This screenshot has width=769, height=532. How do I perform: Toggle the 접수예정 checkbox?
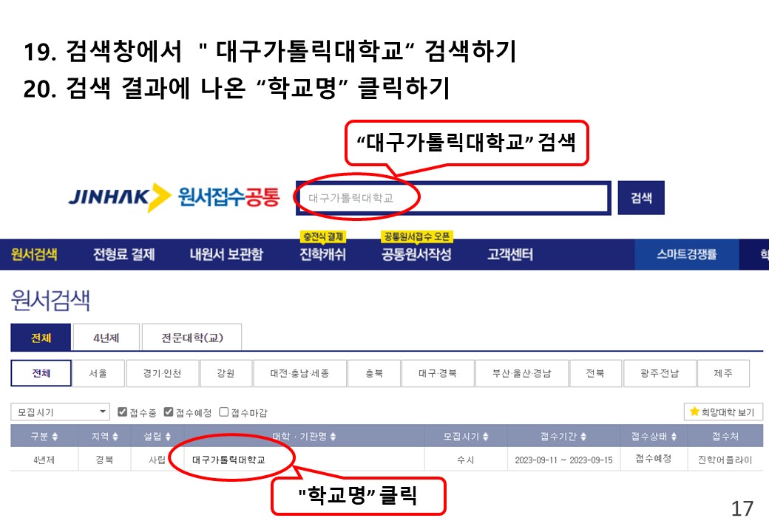click(169, 412)
